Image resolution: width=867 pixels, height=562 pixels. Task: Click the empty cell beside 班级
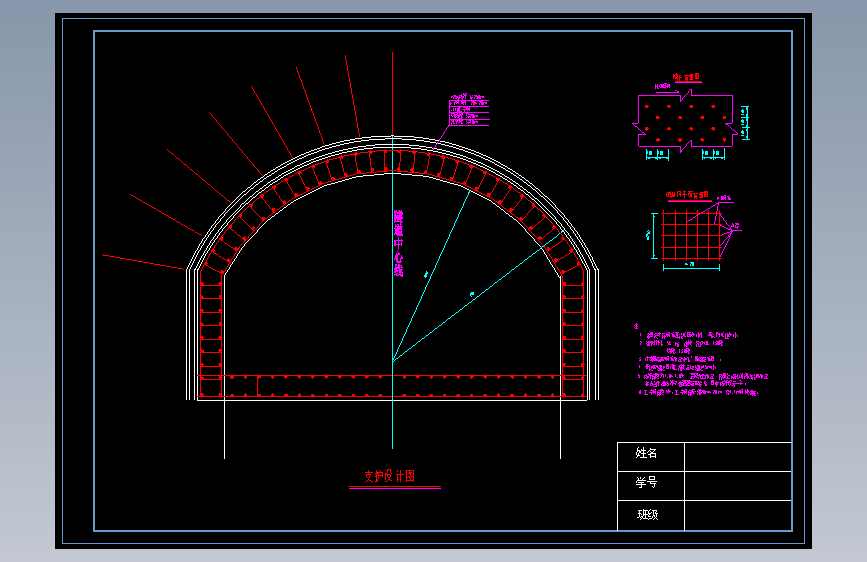[x=738, y=516]
